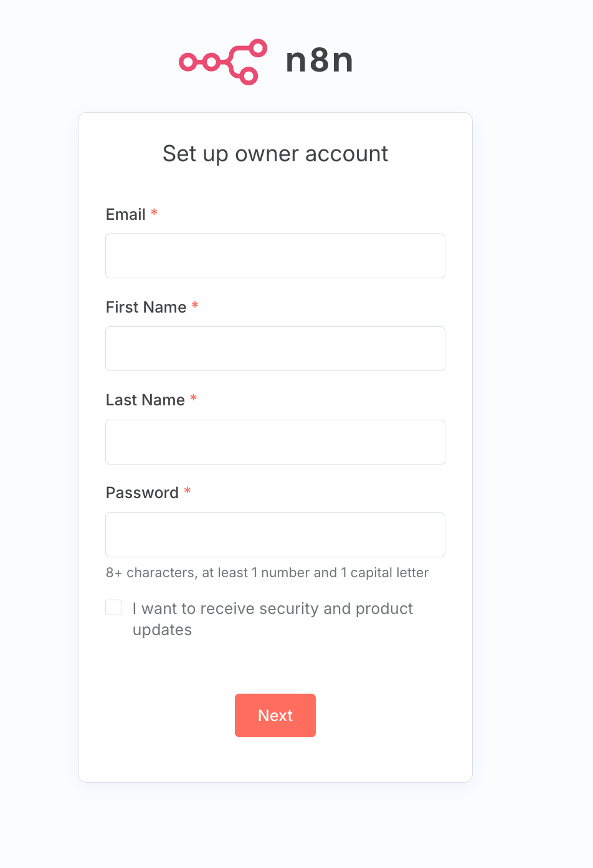
Task: Click the "I want to receive security" label text
Action: point(273,608)
